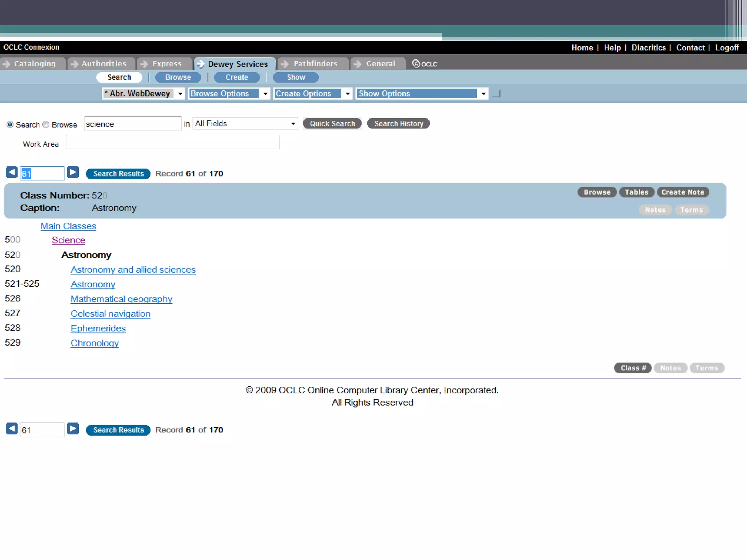Click the top record number input field
The image size is (747, 560).
click(42, 174)
